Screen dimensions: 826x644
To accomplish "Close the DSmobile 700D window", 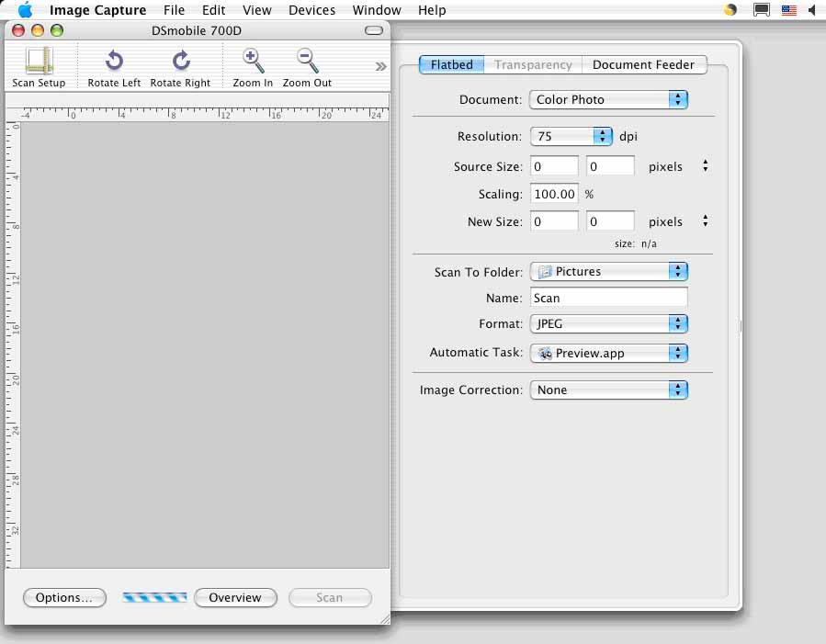I will tap(18, 30).
